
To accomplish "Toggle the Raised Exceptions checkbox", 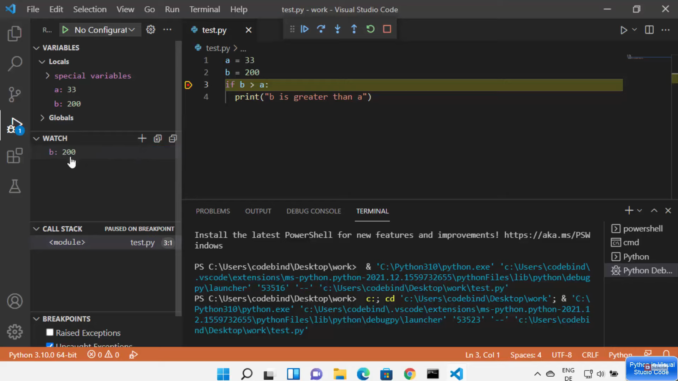I will point(50,332).
